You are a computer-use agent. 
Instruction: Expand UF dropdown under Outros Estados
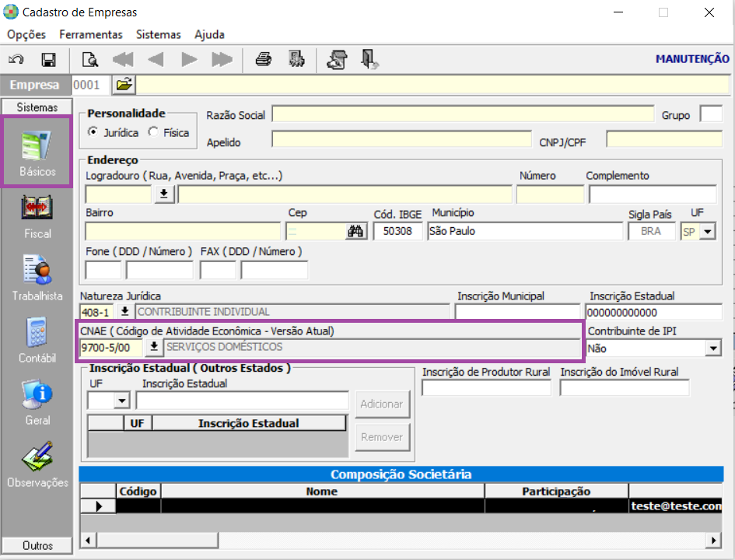tap(122, 401)
